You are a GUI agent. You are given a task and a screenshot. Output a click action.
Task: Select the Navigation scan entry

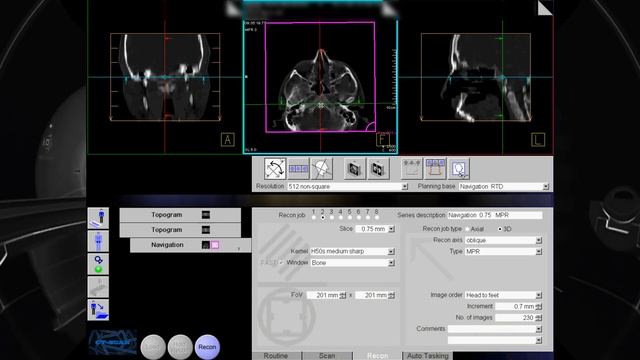click(x=191, y=245)
